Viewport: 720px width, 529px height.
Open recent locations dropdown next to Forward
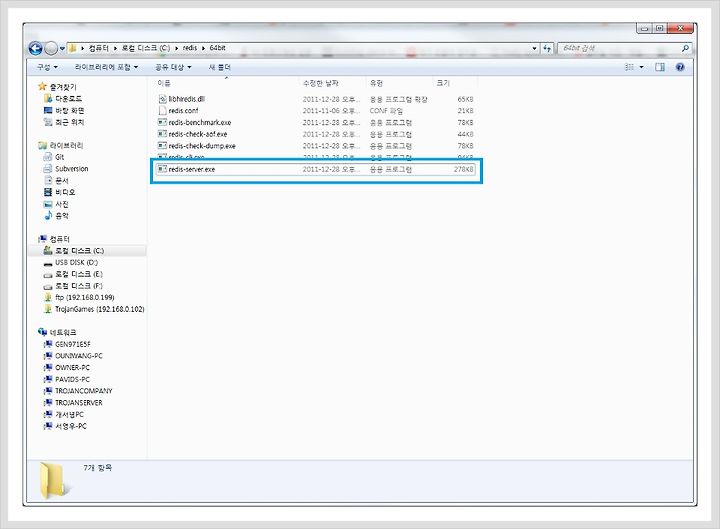pos(62,48)
